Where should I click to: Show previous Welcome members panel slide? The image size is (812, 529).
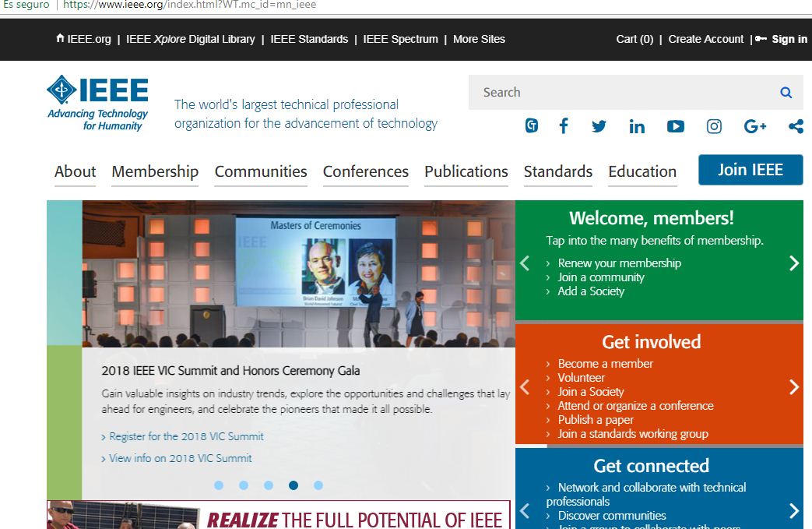click(x=525, y=263)
